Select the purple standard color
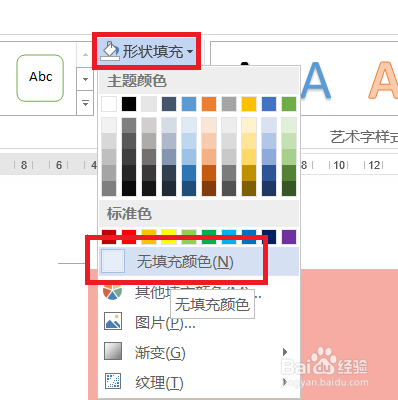Viewport: 398px width, 400px height. click(289, 237)
